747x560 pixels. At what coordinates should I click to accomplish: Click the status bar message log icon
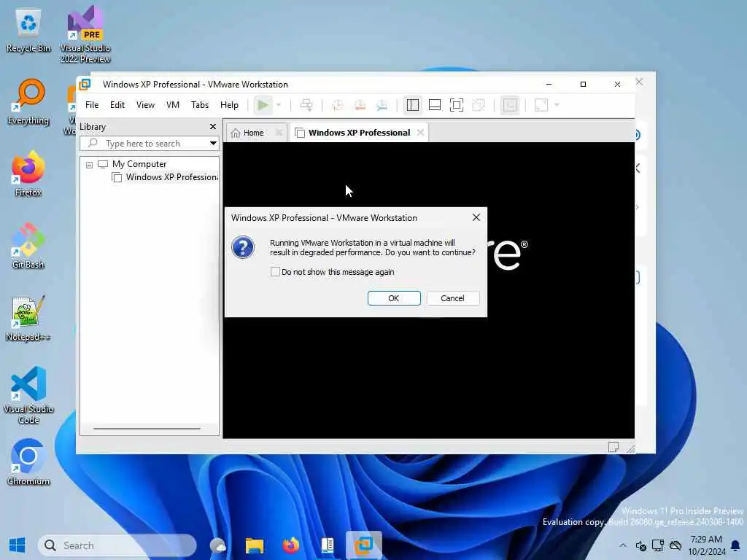coord(613,447)
